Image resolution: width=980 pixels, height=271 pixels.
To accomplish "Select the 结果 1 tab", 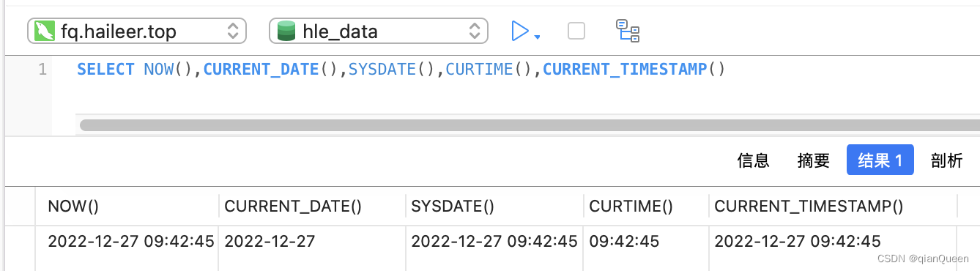I will [880, 160].
